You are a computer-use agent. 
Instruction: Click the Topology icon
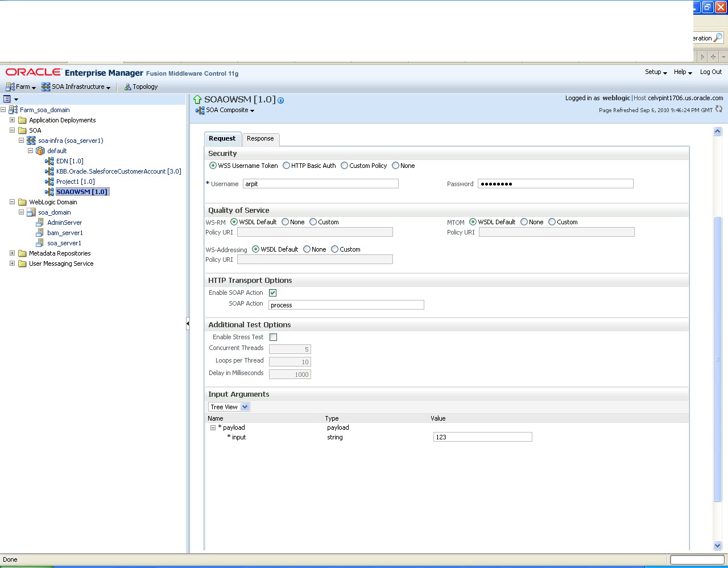point(128,87)
